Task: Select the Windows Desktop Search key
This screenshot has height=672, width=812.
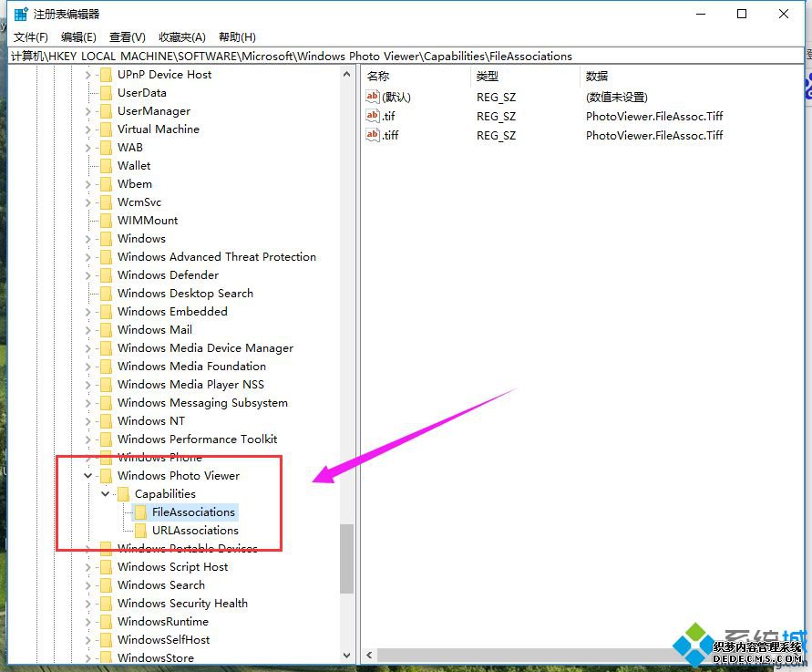Action: coord(185,294)
